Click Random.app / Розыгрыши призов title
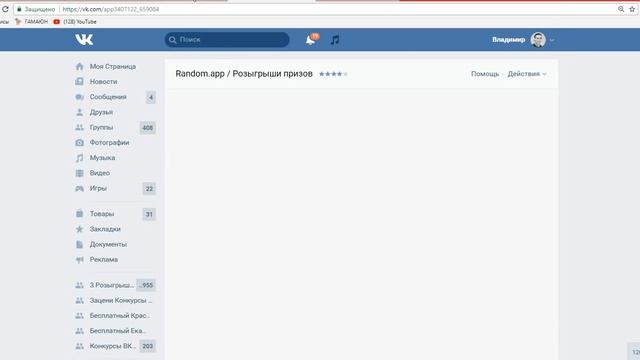Screen dimensions: 640x360 point(244,74)
